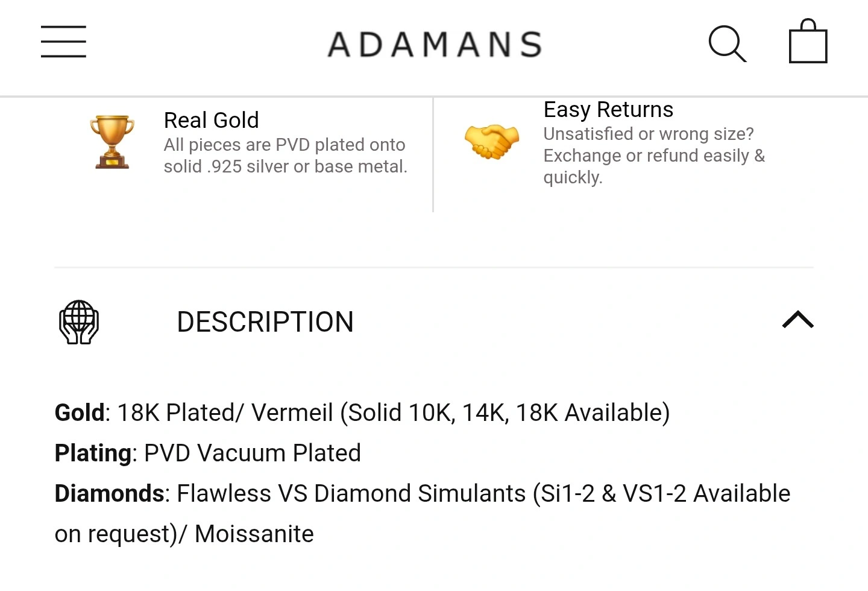The height and width of the screenshot is (591, 868).
Task: Open the hamburger navigation menu
Action: (63, 42)
